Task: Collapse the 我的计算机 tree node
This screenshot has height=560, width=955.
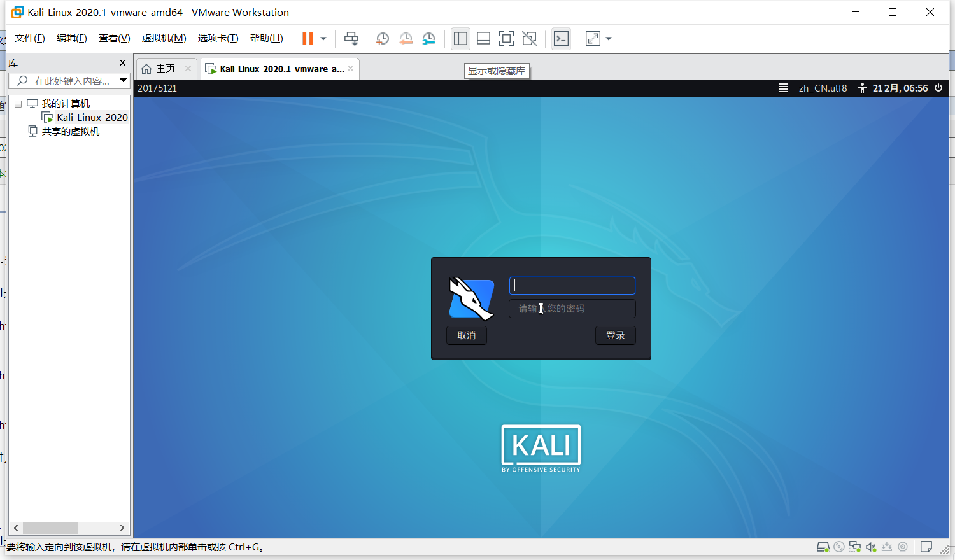Action: point(18,103)
